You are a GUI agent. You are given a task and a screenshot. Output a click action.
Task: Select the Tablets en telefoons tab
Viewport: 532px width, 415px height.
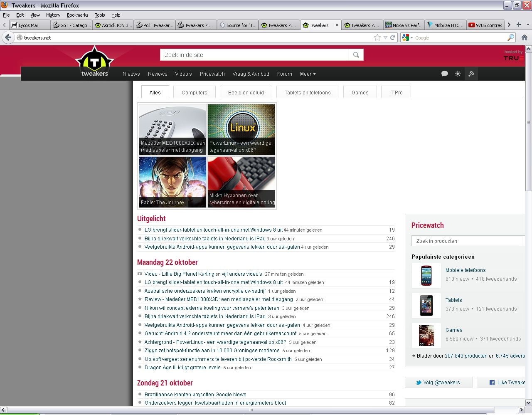(308, 92)
